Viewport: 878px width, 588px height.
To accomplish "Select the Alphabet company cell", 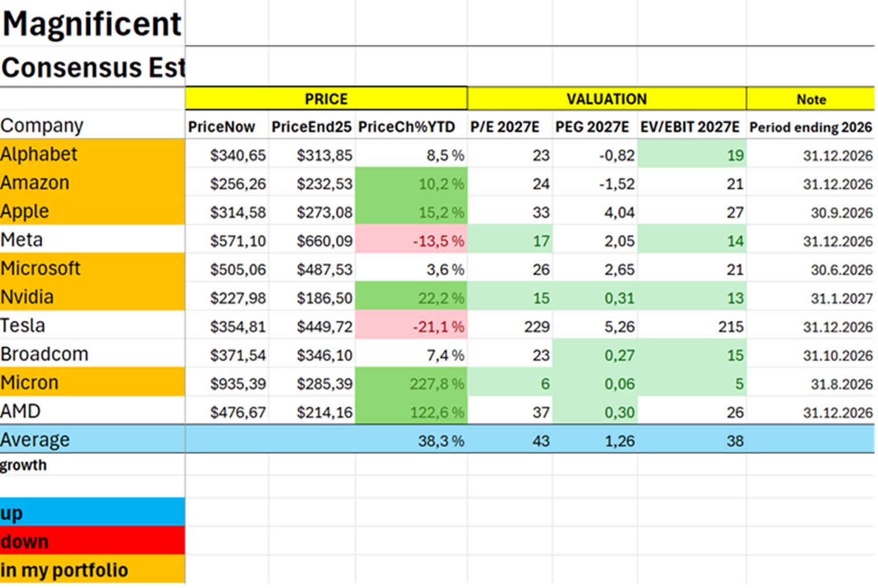I will tap(92, 154).
